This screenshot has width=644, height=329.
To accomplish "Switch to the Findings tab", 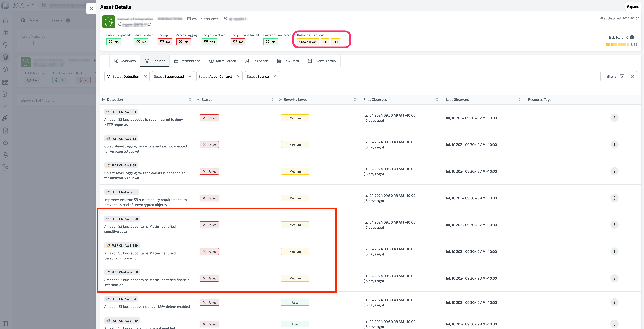I will pyautogui.click(x=155, y=61).
